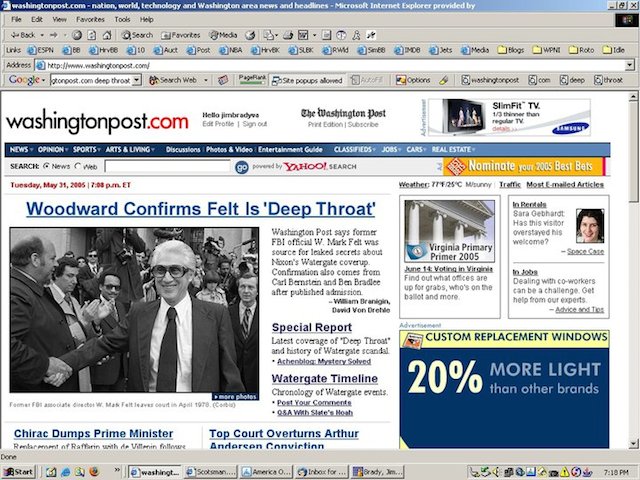Open the Edit menu

pyautogui.click(x=37, y=19)
